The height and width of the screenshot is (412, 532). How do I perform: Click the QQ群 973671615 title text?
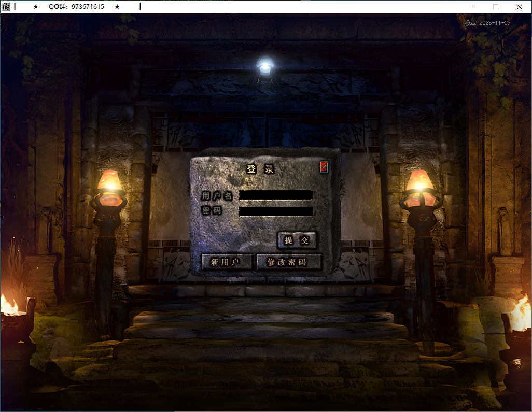pos(76,7)
